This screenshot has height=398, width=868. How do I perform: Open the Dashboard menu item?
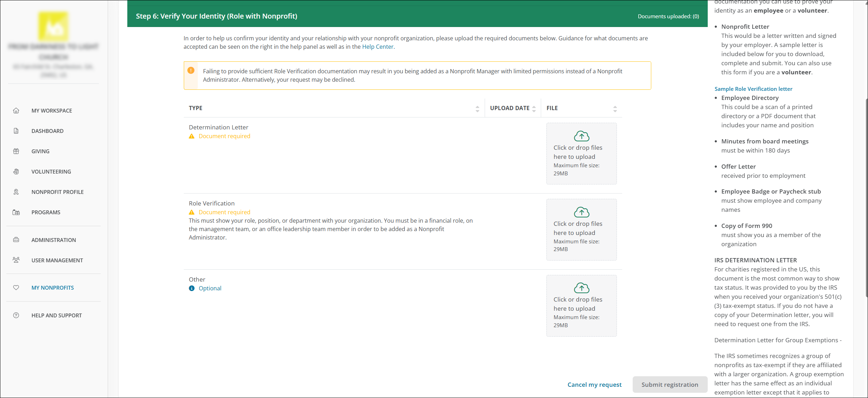47,131
